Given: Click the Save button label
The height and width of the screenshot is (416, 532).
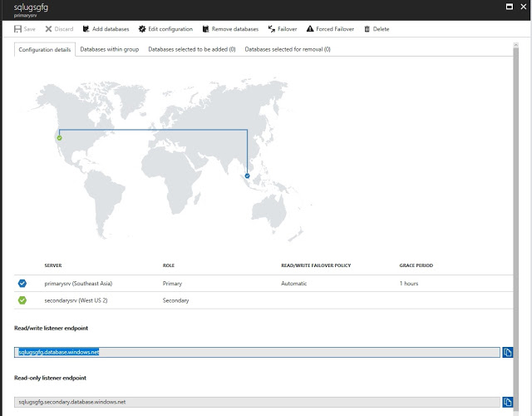Looking at the screenshot, I should [x=30, y=29].
